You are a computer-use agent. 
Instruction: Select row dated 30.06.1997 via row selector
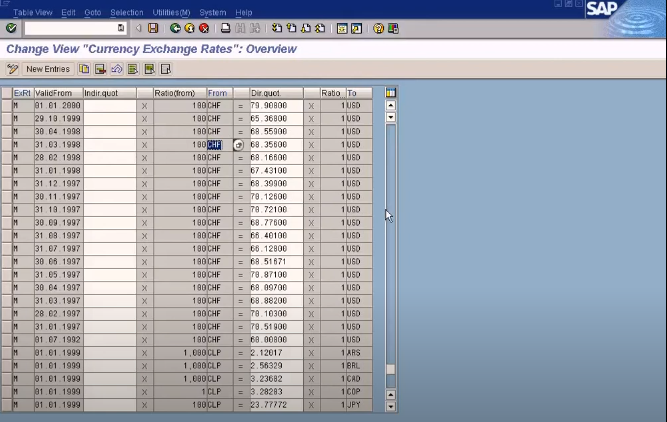click(6, 262)
